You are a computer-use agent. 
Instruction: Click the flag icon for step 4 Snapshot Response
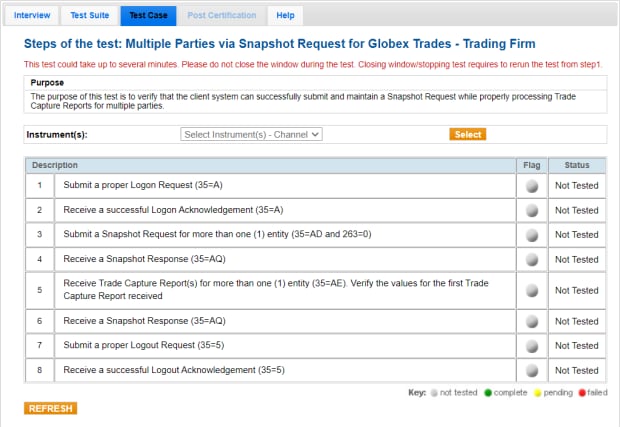[532, 260]
